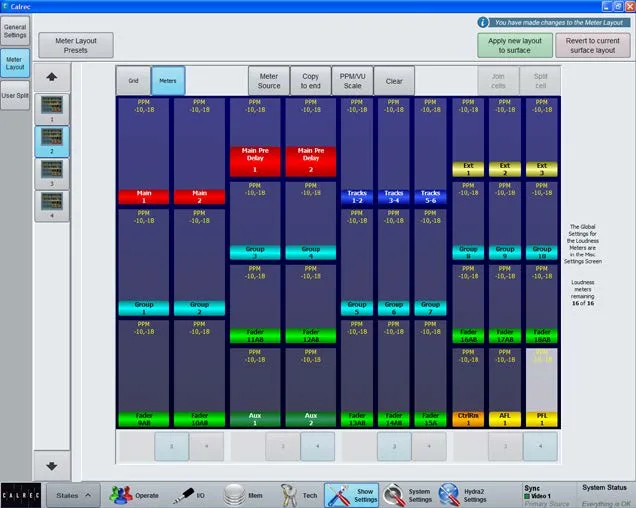
Task: Select column option 3 below Fader 14AB meter
Action: point(394,446)
